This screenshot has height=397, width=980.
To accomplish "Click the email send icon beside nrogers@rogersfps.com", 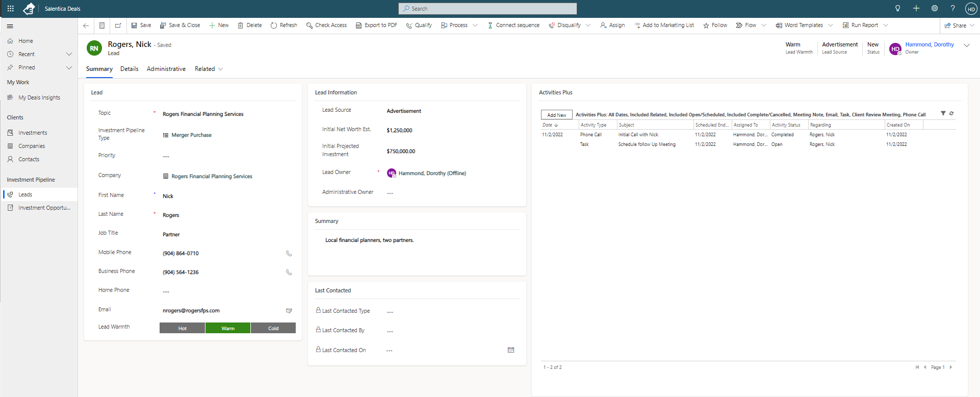I will pos(289,311).
